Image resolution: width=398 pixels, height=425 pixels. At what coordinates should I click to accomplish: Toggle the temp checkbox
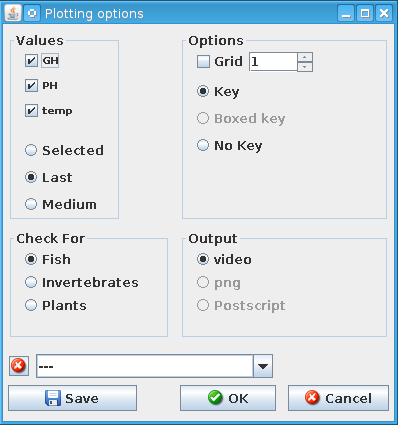(x=31, y=110)
